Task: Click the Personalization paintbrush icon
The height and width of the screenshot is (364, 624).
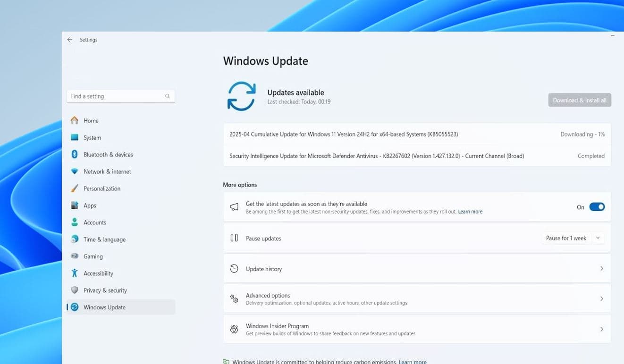Action: [75, 189]
